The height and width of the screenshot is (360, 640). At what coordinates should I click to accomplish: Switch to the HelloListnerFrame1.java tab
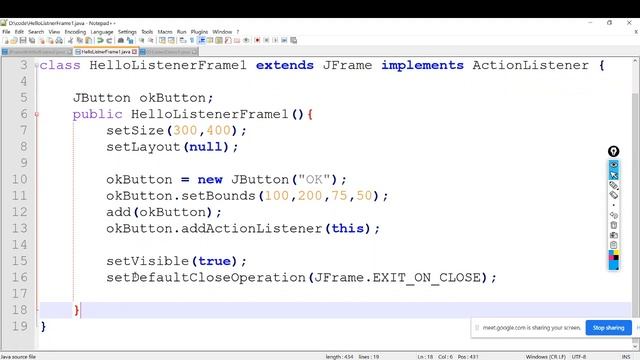tap(105, 52)
